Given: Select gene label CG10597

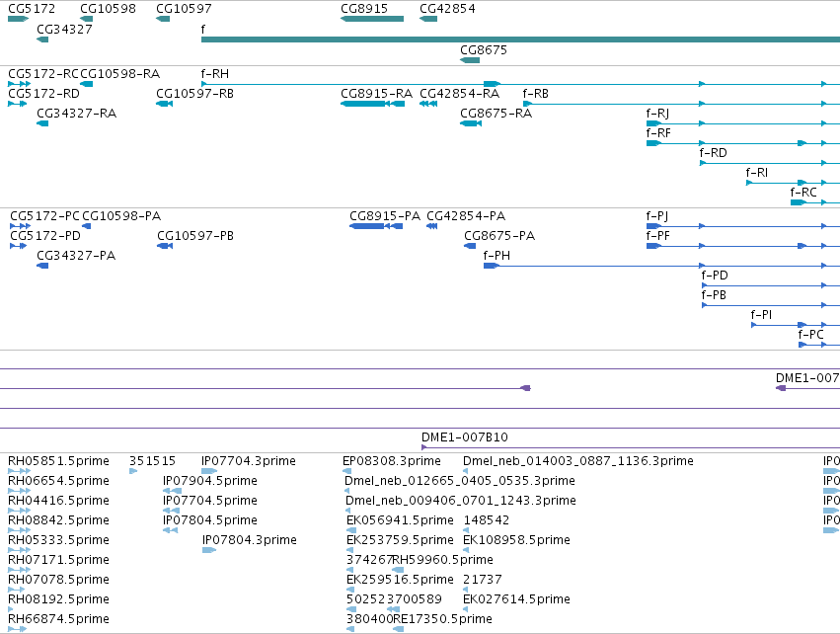Looking at the screenshot, I should (184, 9).
